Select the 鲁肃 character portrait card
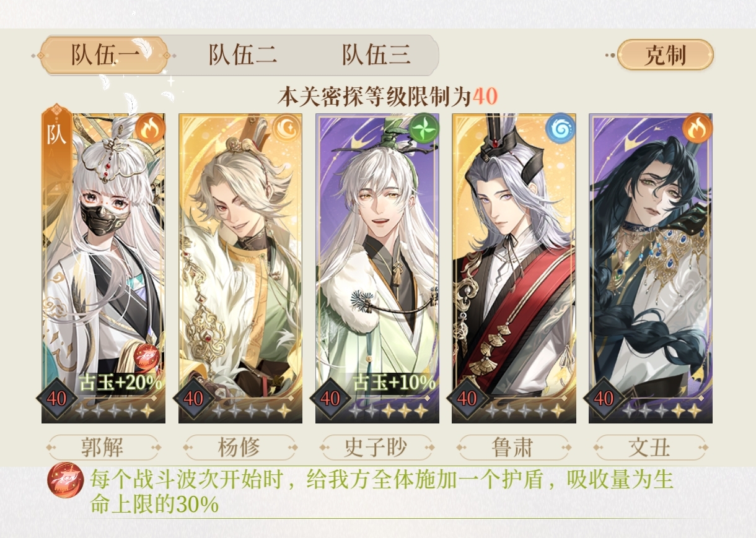 [x=514, y=268]
